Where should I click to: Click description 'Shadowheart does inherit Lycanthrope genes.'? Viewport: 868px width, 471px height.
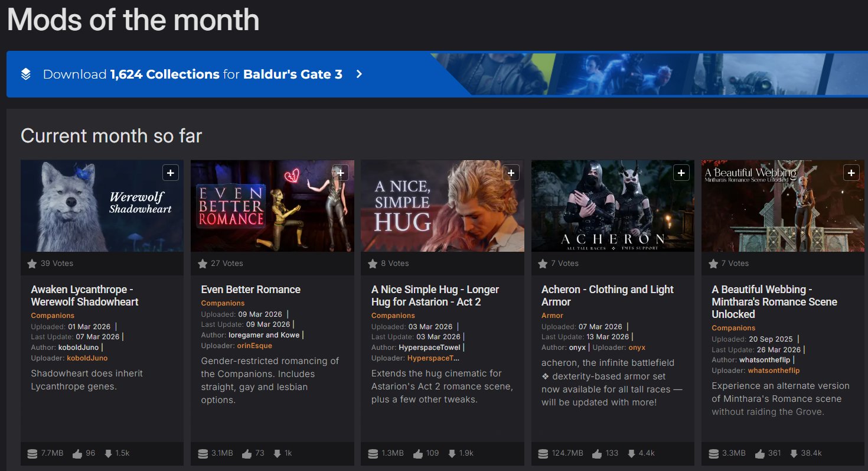point(87,380)
